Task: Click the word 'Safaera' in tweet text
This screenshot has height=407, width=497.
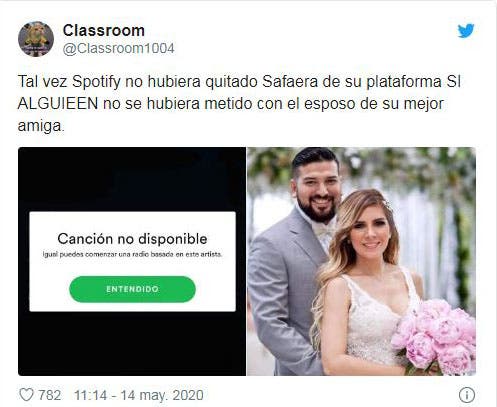Action: click(x=290, y=82)
